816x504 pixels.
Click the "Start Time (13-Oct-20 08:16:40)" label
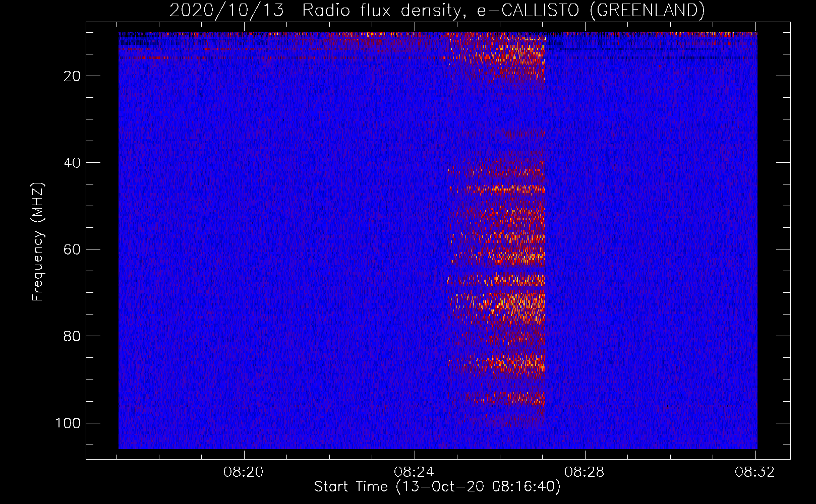coord(437,487)
